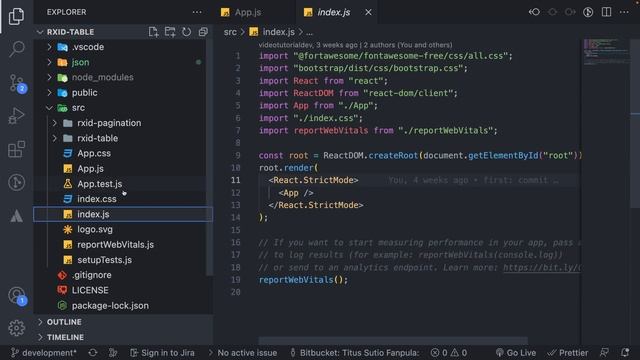This screenshot has width=640, height=360.
Task: Click the breadcrumb ellipsis symbol
Action: [309, 32]
